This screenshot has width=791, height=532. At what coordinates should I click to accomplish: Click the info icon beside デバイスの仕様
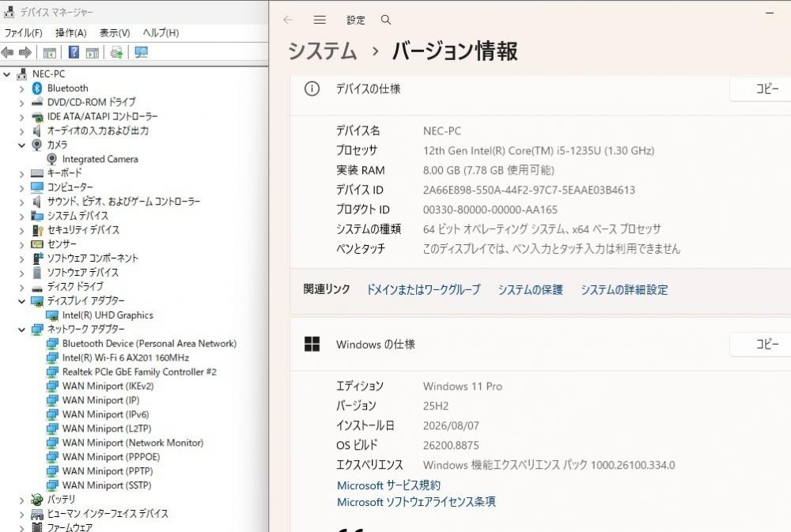(312, 89)
